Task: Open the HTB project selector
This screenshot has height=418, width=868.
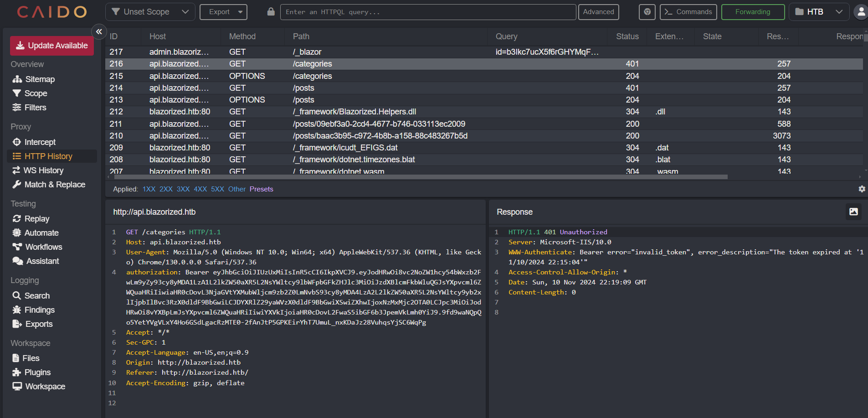Action: 819,11
